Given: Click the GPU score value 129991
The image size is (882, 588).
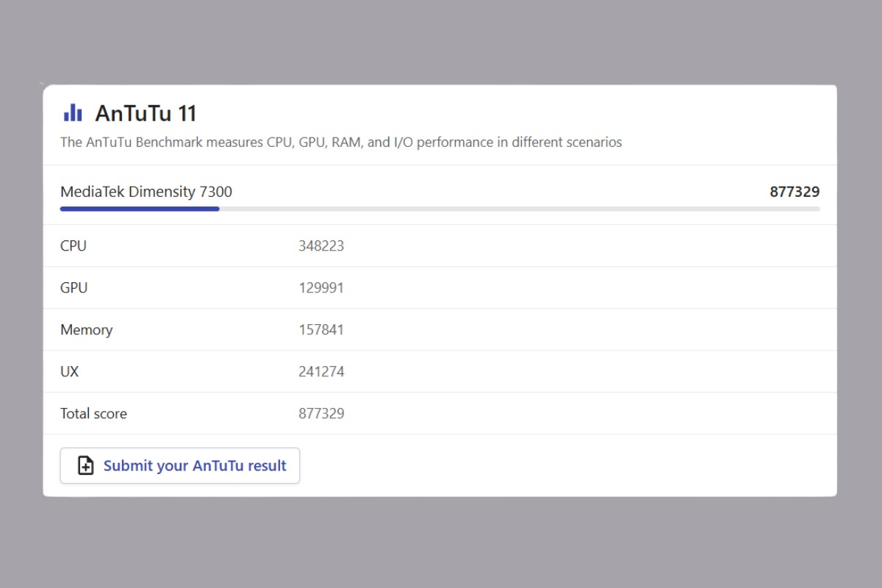Looking at the screenshot, I should [321, 287].
